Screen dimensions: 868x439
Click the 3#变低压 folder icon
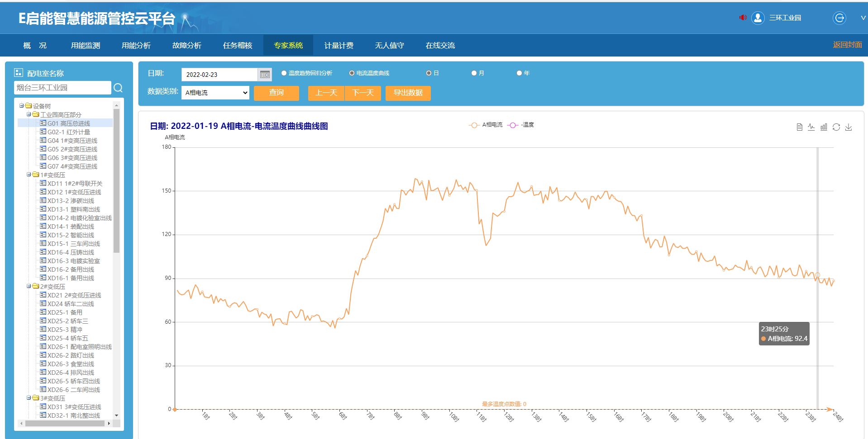pos(36,398)
